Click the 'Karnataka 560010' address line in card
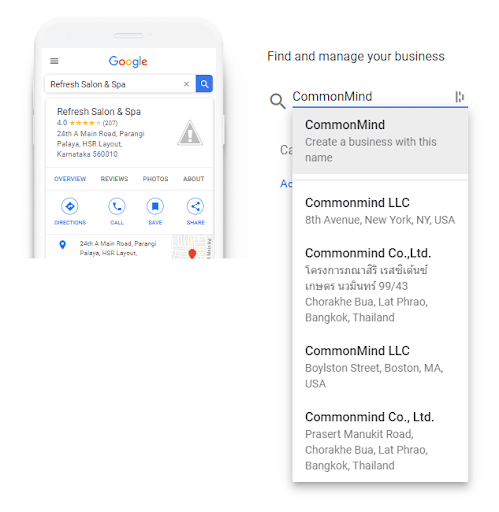499x512 pixels. point(87,154)
